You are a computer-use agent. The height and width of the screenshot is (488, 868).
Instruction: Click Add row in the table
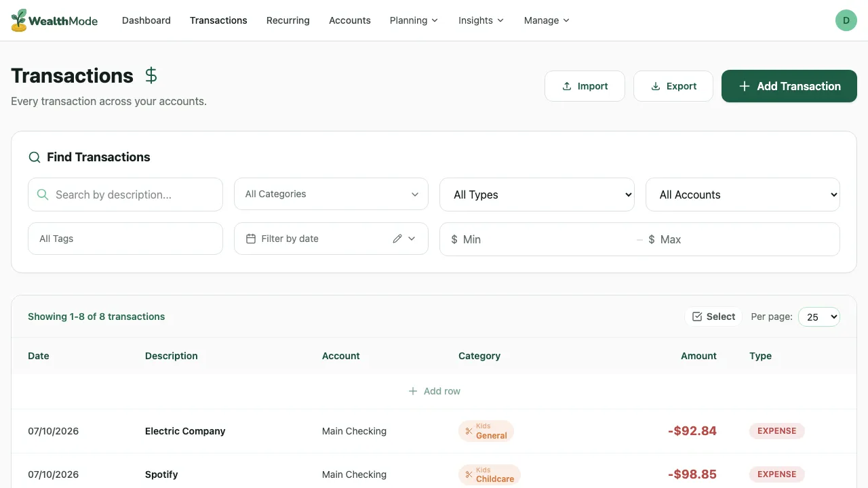point(434,391)
